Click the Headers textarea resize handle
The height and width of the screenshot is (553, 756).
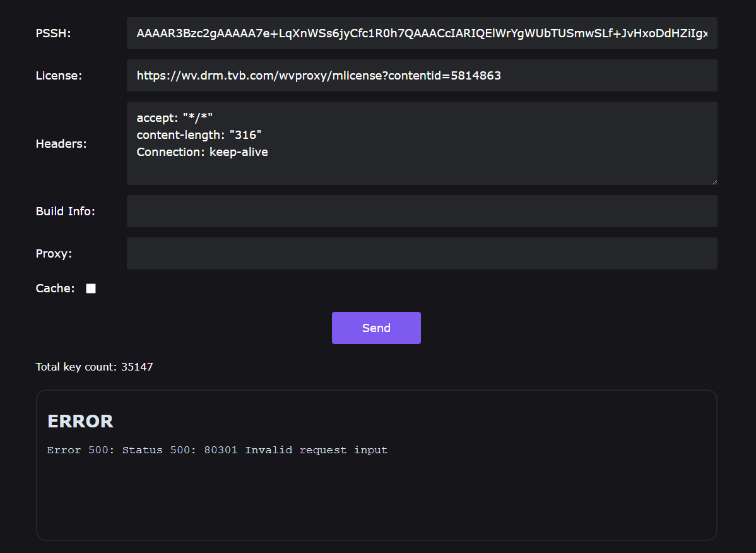714,181
